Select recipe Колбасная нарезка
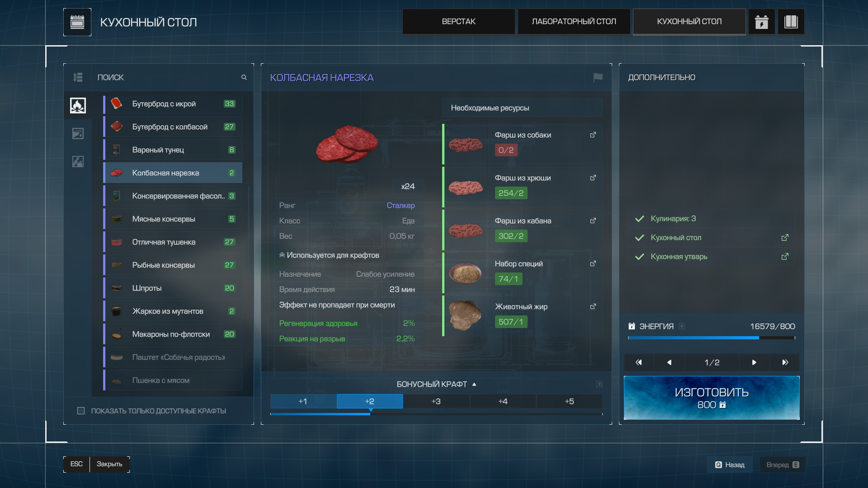 [x=173, y=173]
